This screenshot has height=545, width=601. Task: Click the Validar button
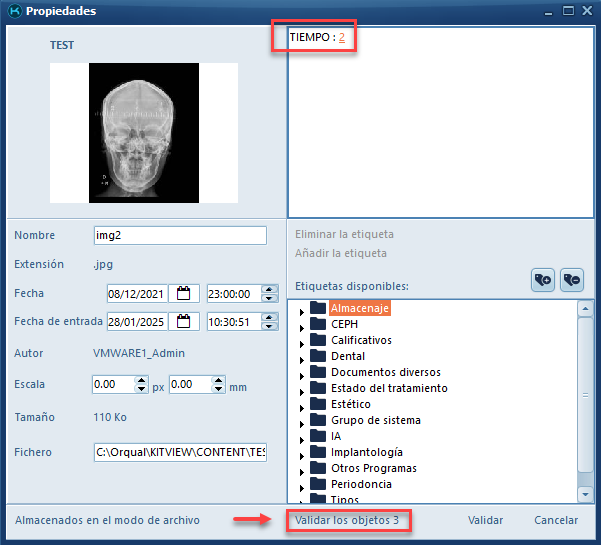pyautogui.click(x=485, y=520)
